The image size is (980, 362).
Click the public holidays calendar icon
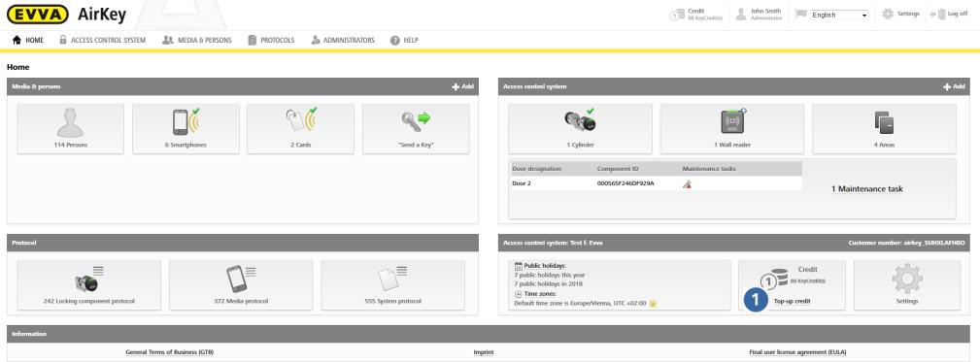tap(518, 266)
